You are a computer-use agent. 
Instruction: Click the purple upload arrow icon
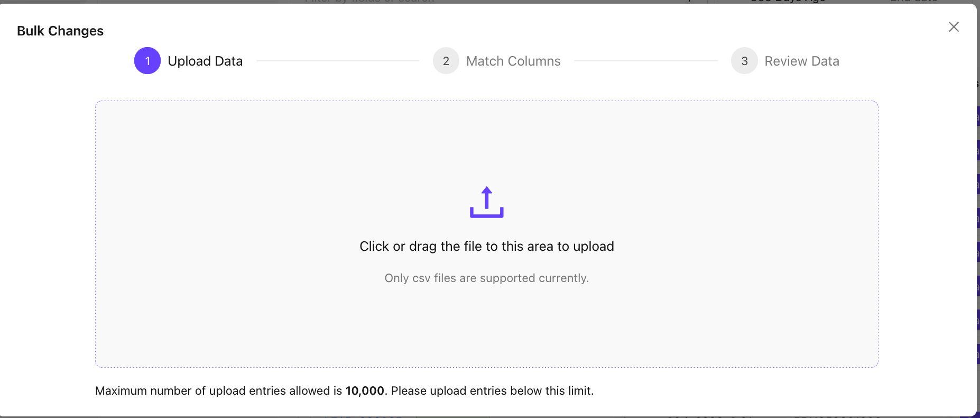click(x=487, y=202)
